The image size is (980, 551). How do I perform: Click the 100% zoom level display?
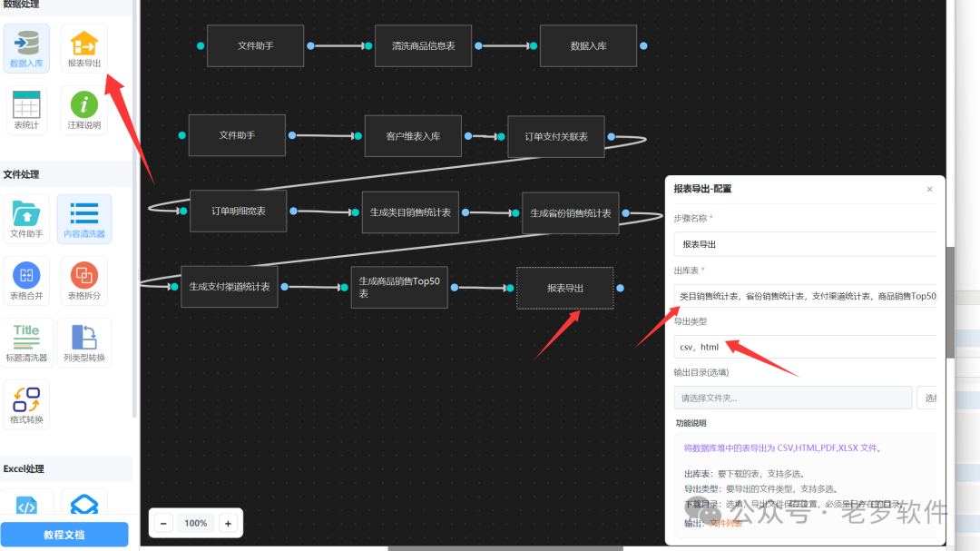coord(196,524)
